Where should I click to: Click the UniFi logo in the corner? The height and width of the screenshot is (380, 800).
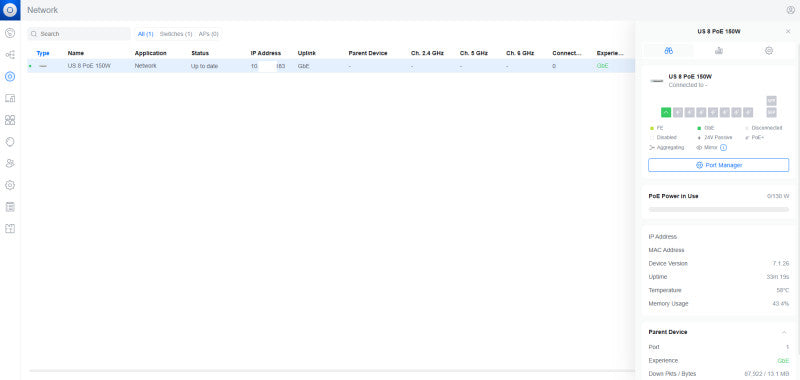[x=10, y=10]
